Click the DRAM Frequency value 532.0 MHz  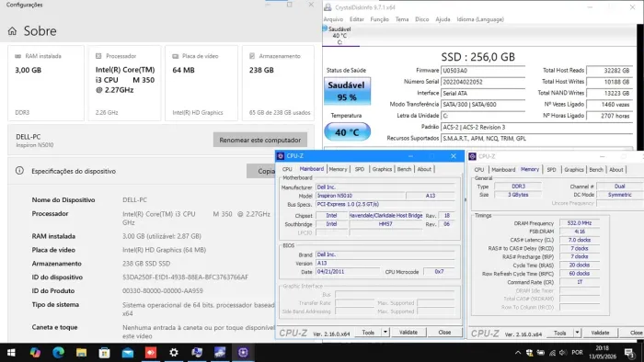[580, 223]
